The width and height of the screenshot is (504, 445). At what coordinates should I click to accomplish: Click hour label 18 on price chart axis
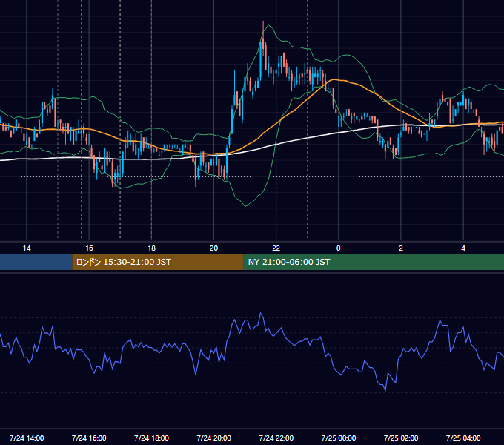click(151, 248)
